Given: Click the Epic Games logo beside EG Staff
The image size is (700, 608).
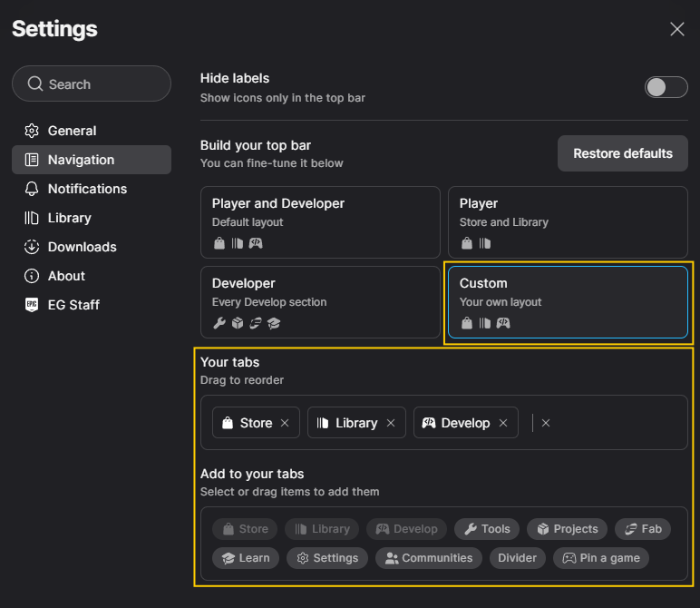Looking at the screenshot, I should coord(32,305).
